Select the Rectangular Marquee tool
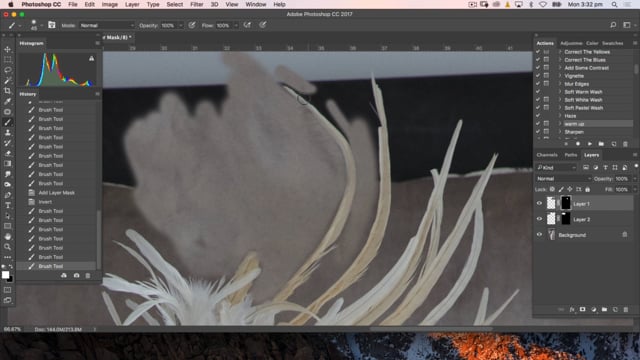 point(7,60)
